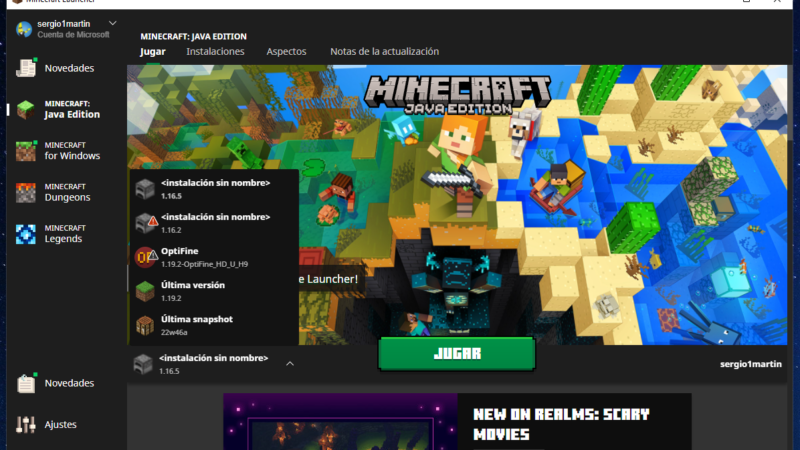Image resolution: width=800 pixels, height=450 pixels.
Task: Open MINECRAFT Legends label in sidebar
Action: tap(65, 234)
